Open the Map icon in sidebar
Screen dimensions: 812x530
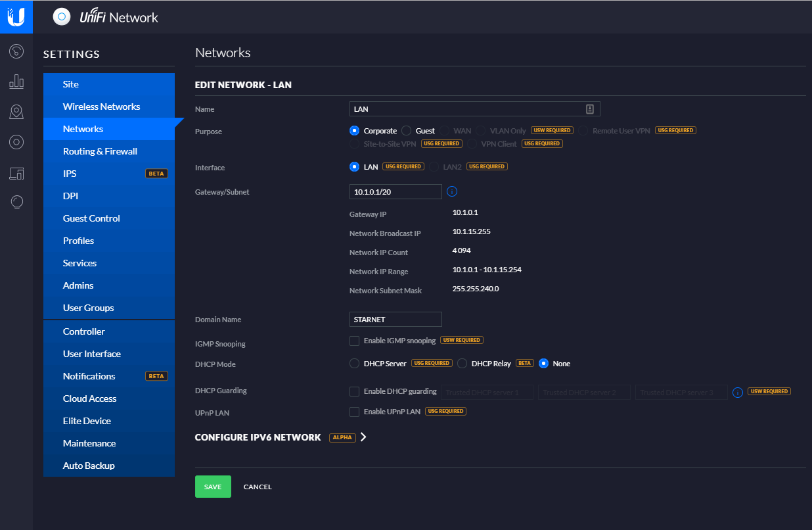pos(16,112)
